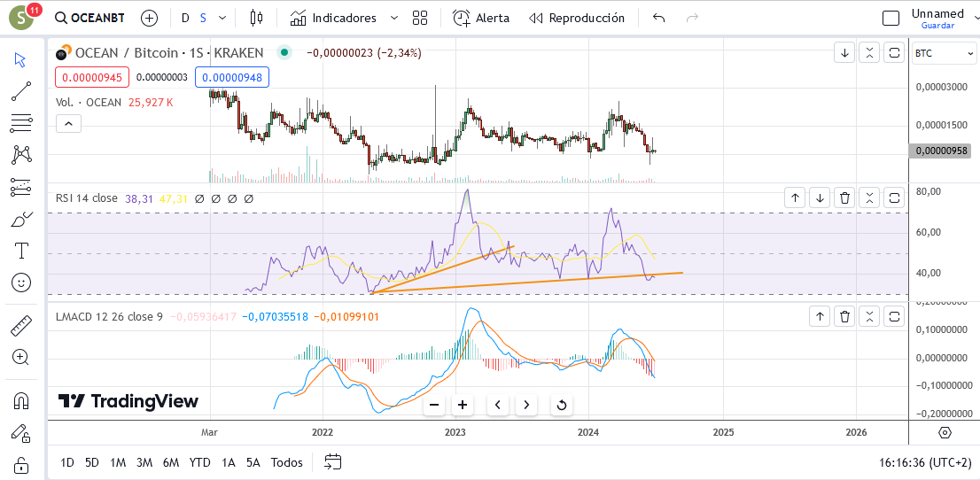The width and height of the screenshot is (980, 480).
Task: Open the OCEANBT symbol search
Action: coord(89,18)
